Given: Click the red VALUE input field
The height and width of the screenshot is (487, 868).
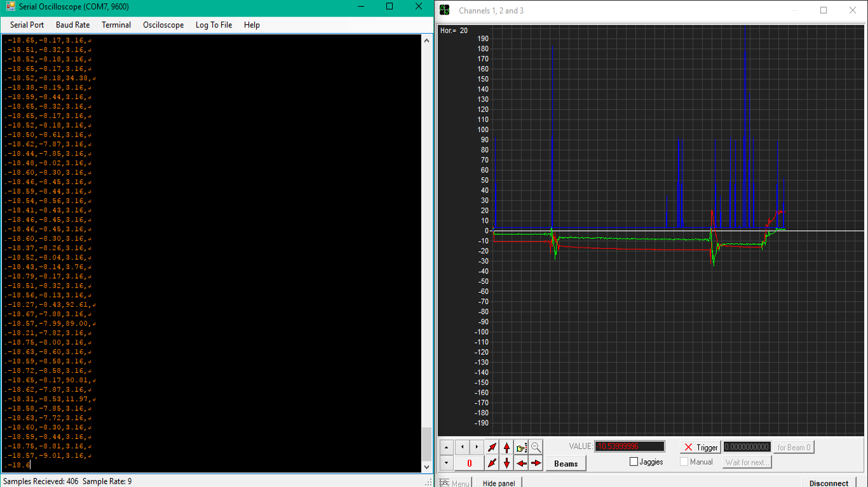Looking at the screenshot, I should 629,446.
